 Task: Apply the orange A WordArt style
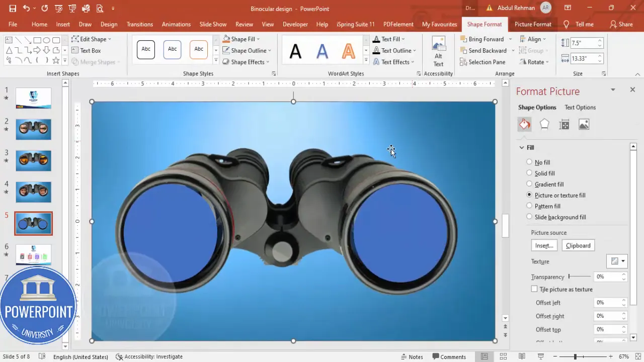[x=348, y=51]
